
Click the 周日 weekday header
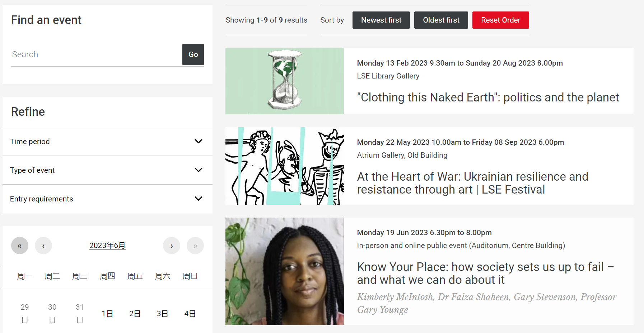click(x=190, y=276)
